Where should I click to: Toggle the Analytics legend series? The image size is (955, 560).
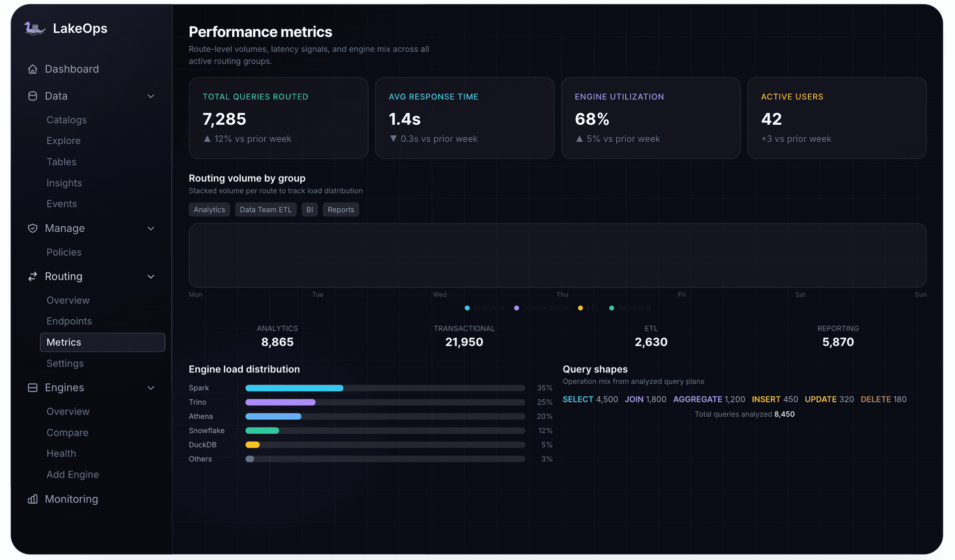(x=484, y=308)
